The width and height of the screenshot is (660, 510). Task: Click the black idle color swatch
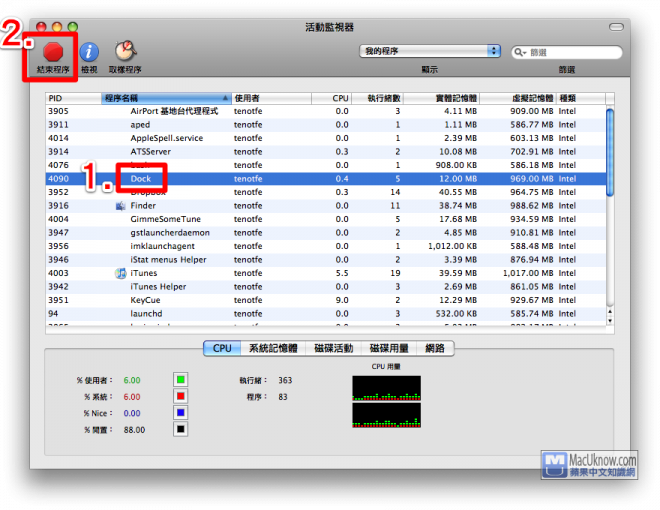(181, 429)
